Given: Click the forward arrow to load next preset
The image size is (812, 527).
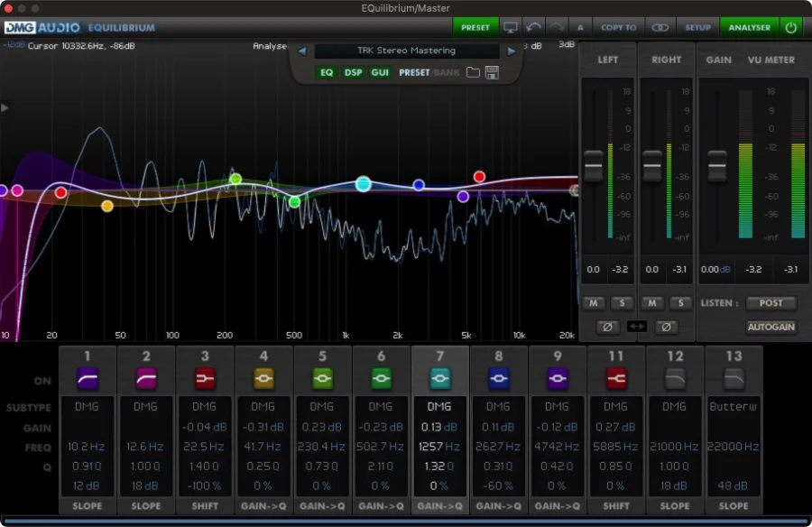Looking at the screenshot, I should click(x=511, y=51).
